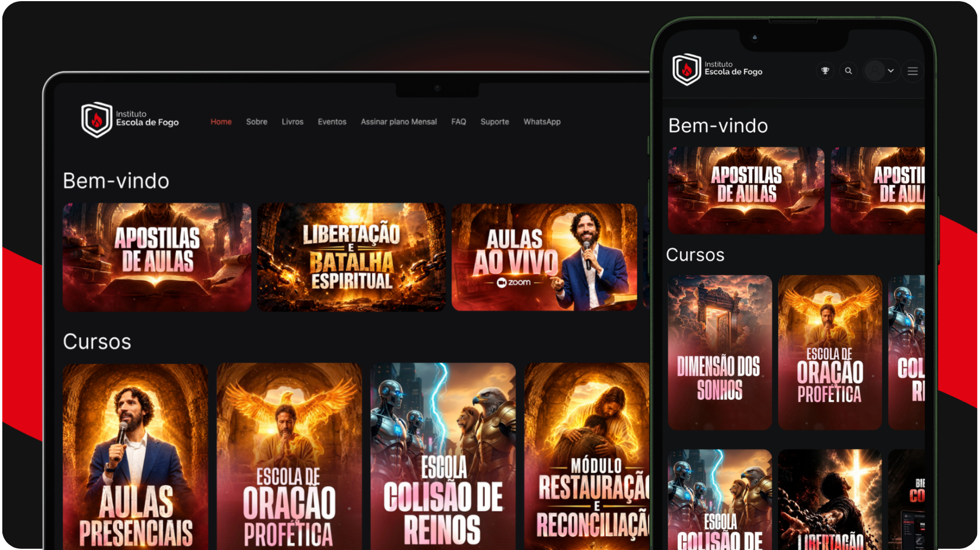Viewport: 980px width, 550px height.
Task: Open search with the magnifier icon on phone
Action: (849, 71)
